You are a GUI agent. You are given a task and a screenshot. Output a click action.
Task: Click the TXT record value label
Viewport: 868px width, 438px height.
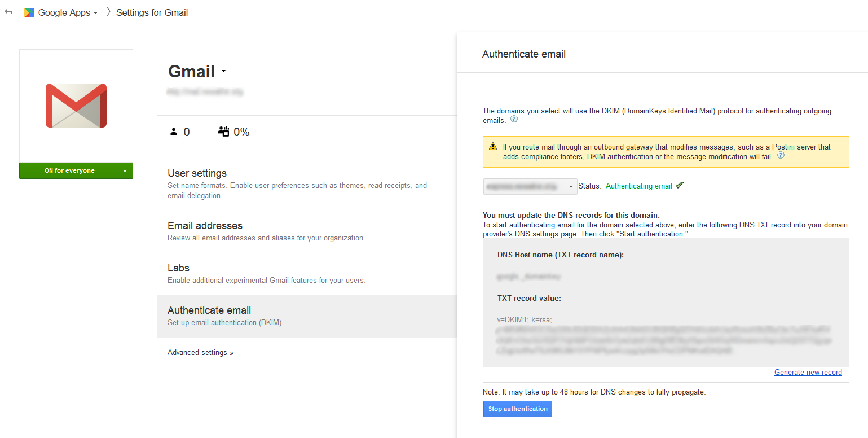(529, 299)
